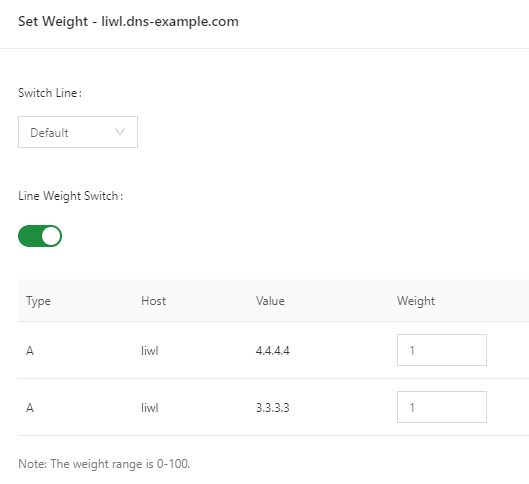
Task: Focus the Weight field for 4.4.4.4
Action: (x=442, y=350)
